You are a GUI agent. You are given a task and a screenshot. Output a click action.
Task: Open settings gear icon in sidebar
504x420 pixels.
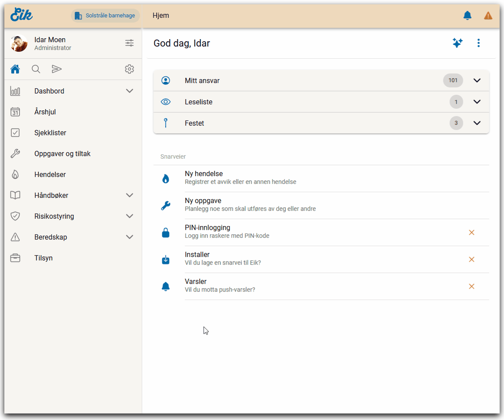pos(129,69)
